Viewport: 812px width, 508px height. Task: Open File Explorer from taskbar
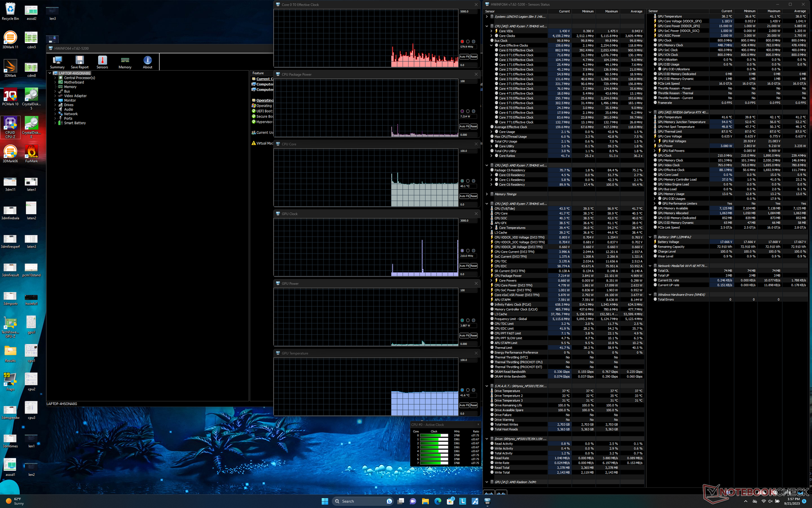point(425,501)
